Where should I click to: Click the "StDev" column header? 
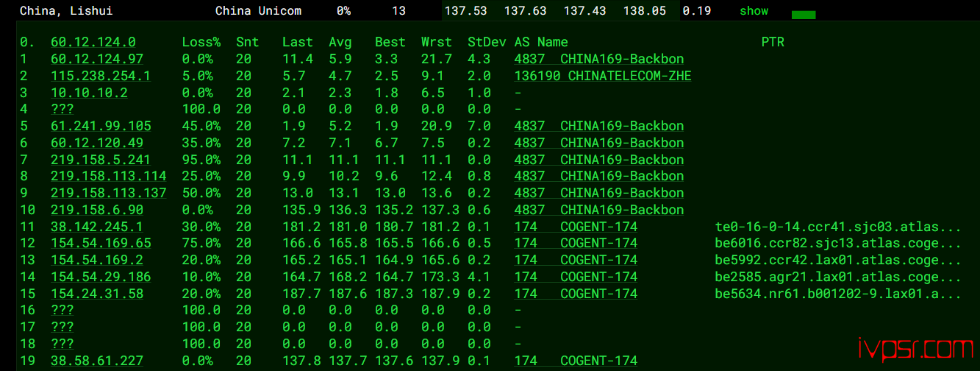pyautogui.click(x=487, y=42)
